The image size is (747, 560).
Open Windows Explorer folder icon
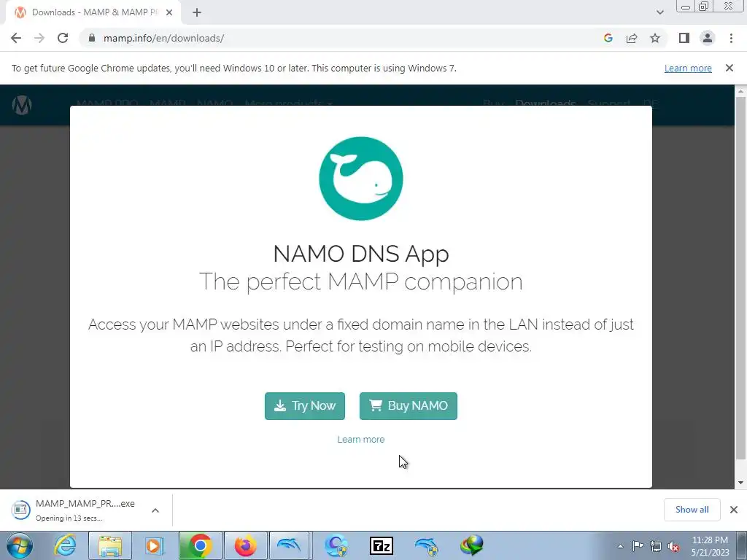109,545
